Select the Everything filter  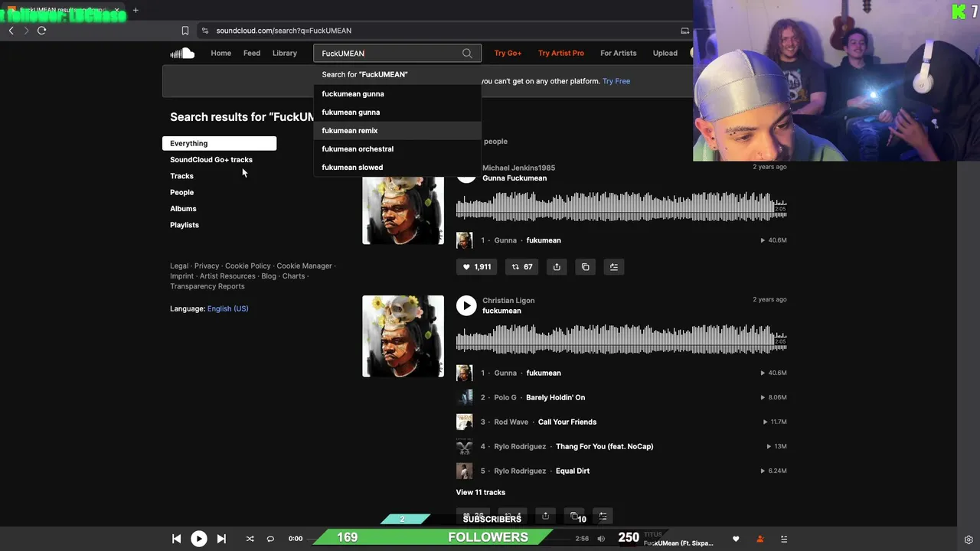219,143
